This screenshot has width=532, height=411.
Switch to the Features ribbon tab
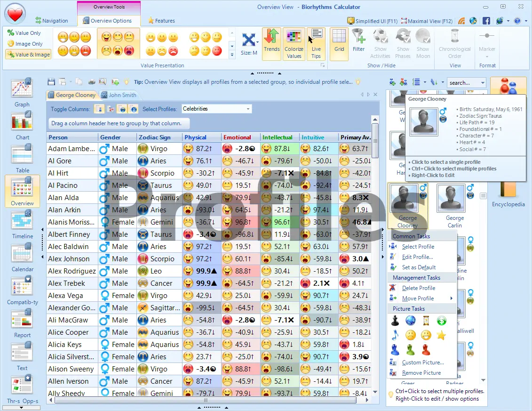point(161,21)
